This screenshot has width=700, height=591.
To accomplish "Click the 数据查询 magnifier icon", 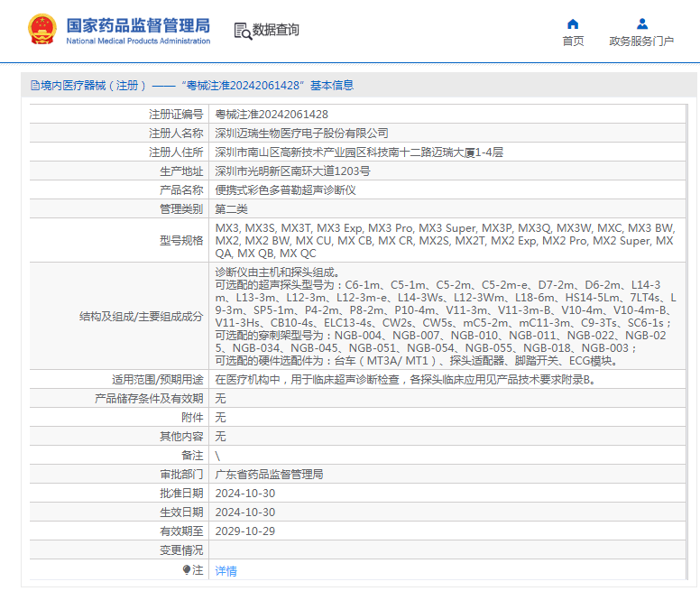I will click(243, 30).
